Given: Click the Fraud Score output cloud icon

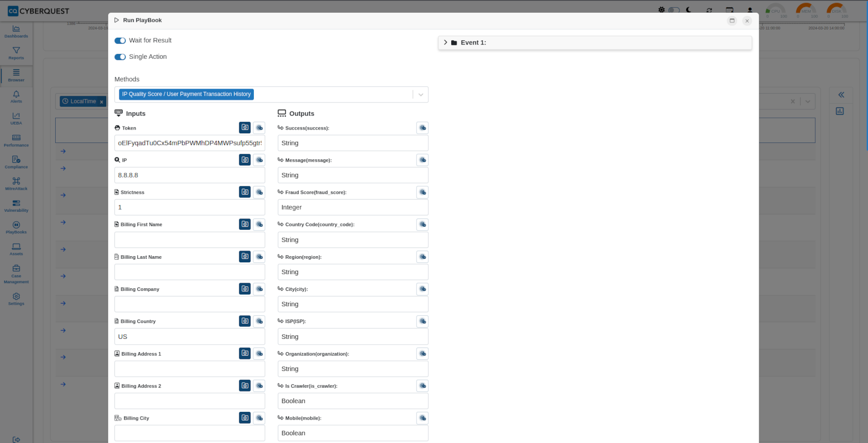Looking at the screenshot, I should (x=422, y=192).
